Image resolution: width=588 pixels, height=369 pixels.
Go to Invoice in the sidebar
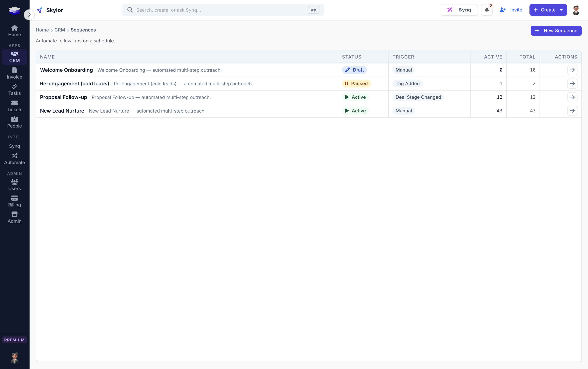(14, 73)
